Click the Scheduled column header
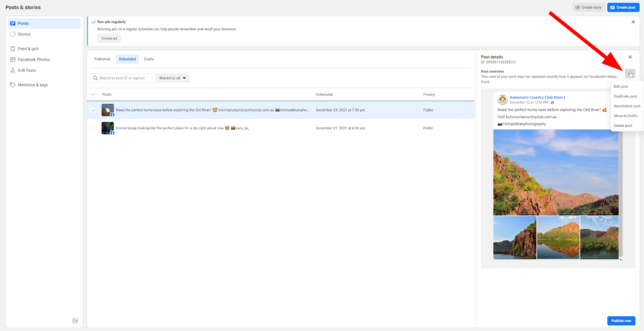The image size is (644, 331). tap(324, 95)
